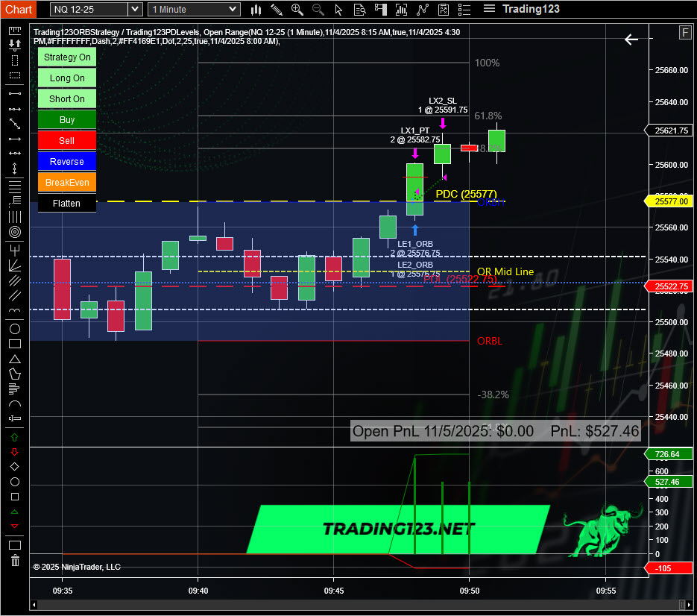Image resolution: width=697 pixels, height=616 pixels.
Task: Select the pencil Draw tool in toolbar
Action: coord(276,9)
